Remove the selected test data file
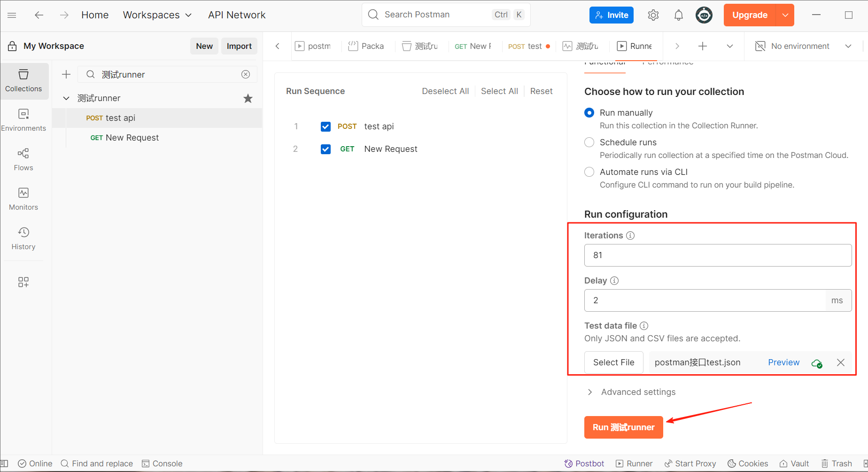The image size is (868, 472). pos(841,362)
